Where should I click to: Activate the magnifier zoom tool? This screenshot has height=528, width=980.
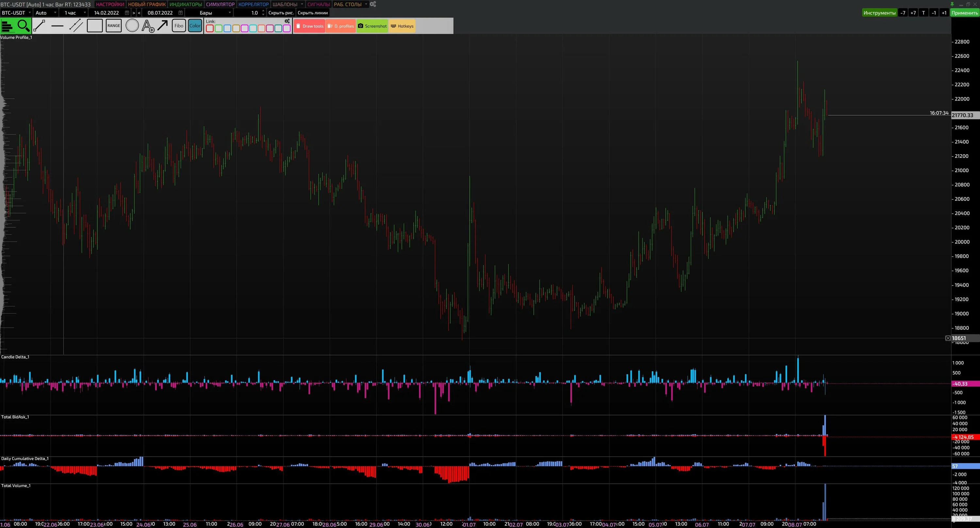[24, 26]
